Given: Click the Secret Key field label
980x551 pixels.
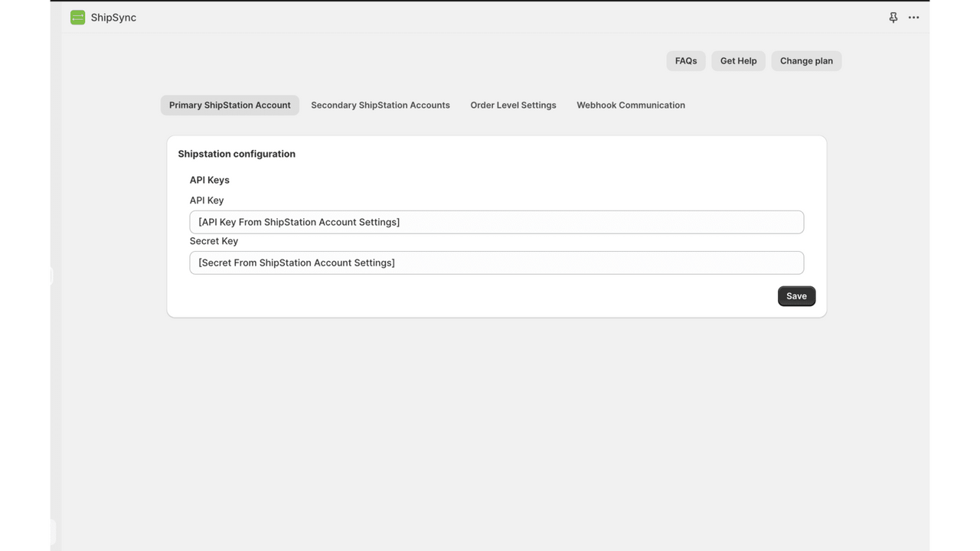Looking at the screenshot, I should point(214,241).
